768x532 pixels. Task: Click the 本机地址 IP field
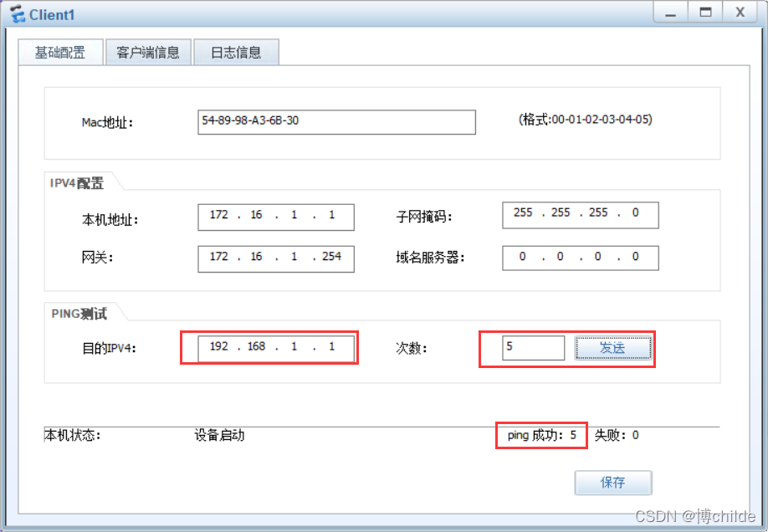[276, 217]
